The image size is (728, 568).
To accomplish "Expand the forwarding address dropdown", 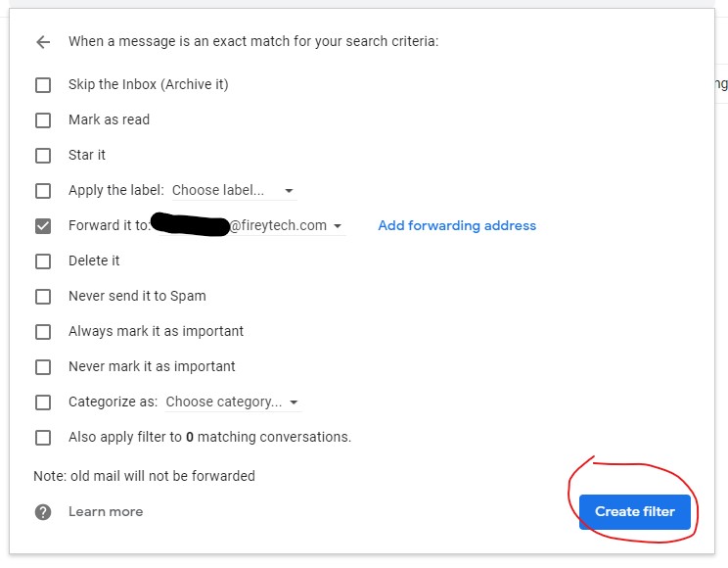I will (338, 226).
